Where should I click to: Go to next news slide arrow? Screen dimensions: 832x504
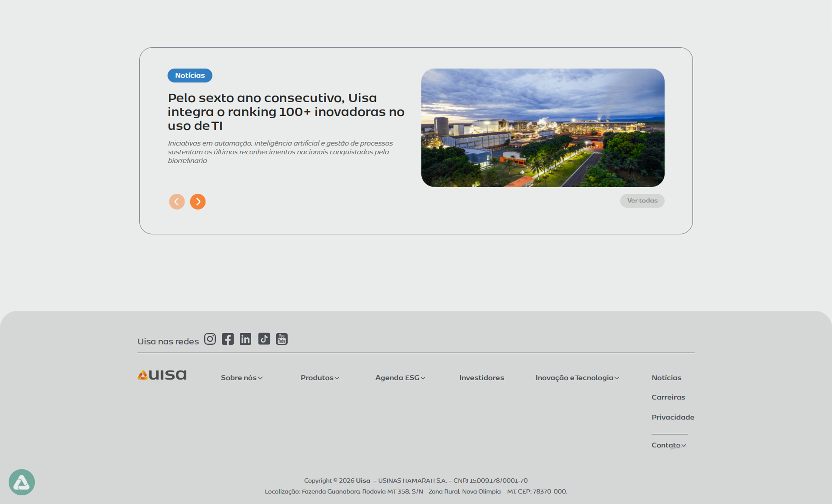click(x=198, y=202)
